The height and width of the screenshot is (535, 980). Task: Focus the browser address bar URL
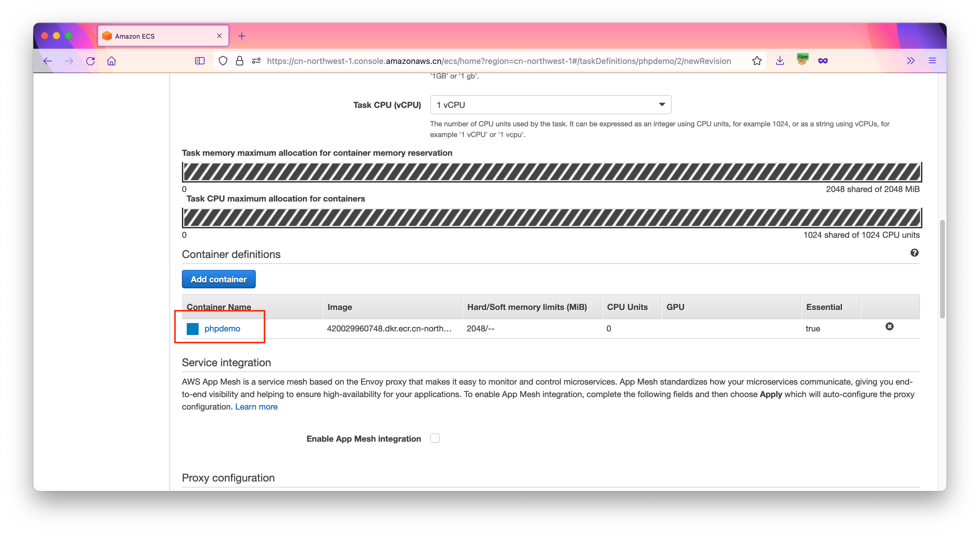[499, 61]
